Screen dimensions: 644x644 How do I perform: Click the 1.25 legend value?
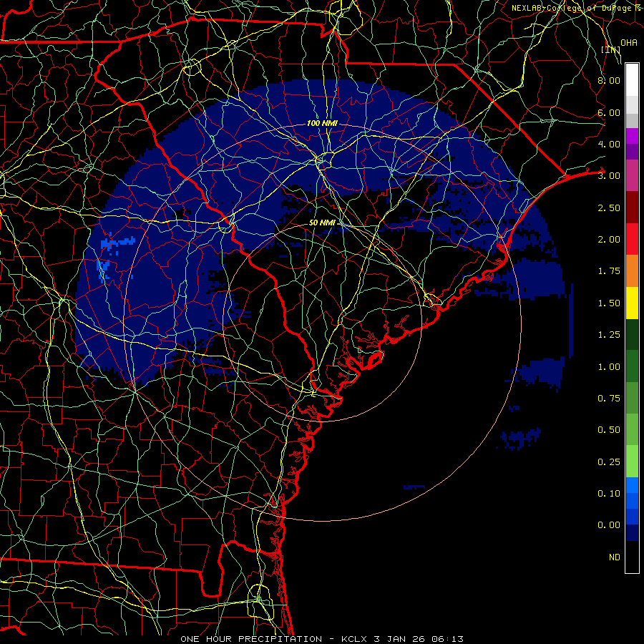[x=609, y=335]
